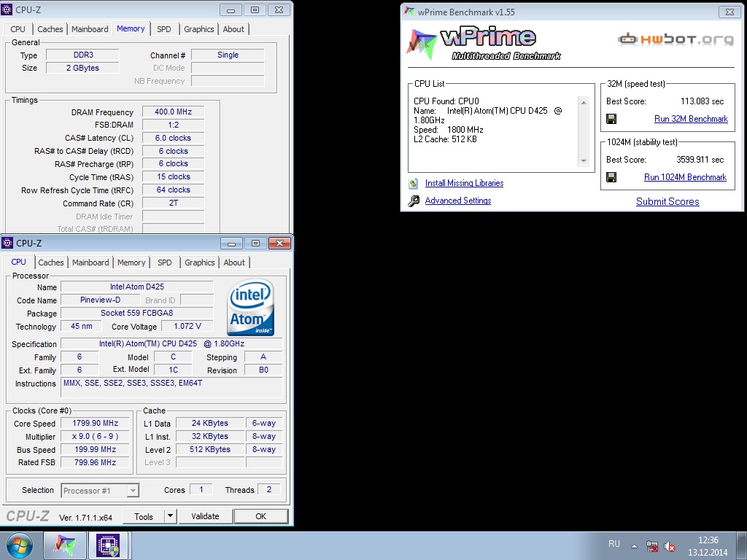747x560 pixels.
Task: Click the floppy save icon for 32M test
Action: coord(611,119)
